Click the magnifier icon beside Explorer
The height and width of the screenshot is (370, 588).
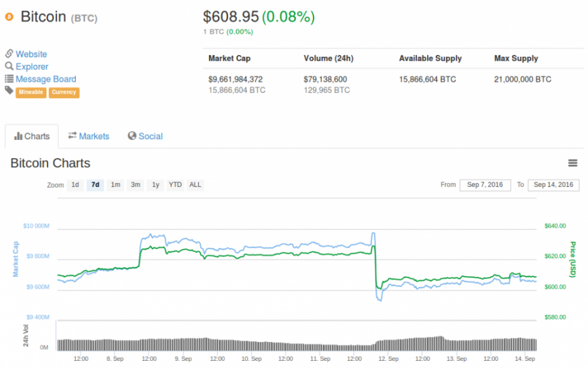(x=9, y=66)
